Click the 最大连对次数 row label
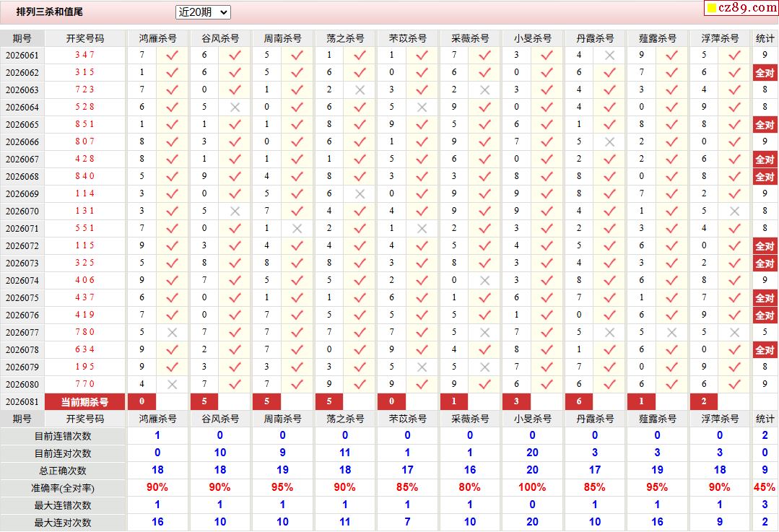Screen dimensions: 779x532 coord(63,523)
